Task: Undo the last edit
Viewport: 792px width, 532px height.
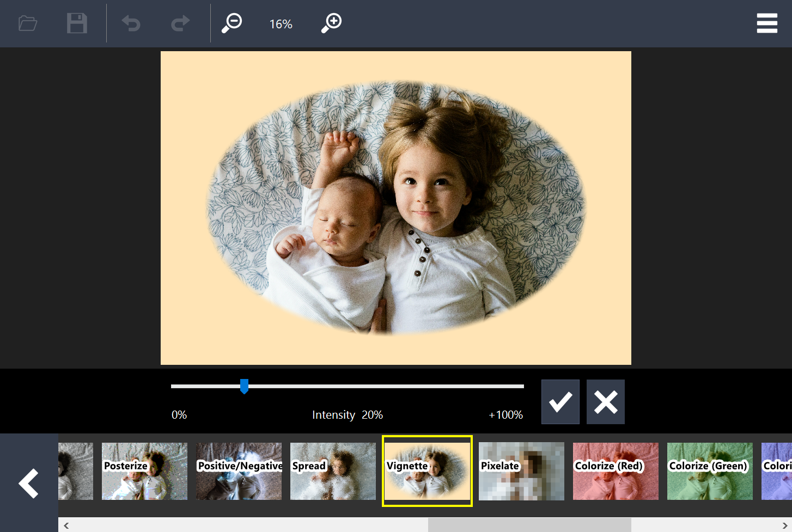Action: 131,23
